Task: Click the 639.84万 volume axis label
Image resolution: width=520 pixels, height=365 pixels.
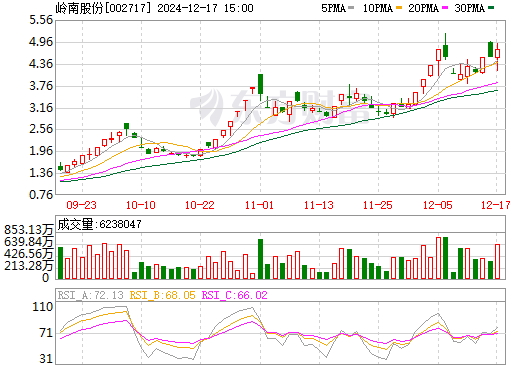Action: 29,242
